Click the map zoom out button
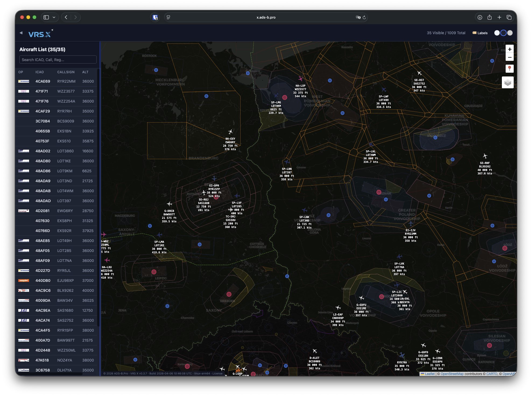 (509, 57)
